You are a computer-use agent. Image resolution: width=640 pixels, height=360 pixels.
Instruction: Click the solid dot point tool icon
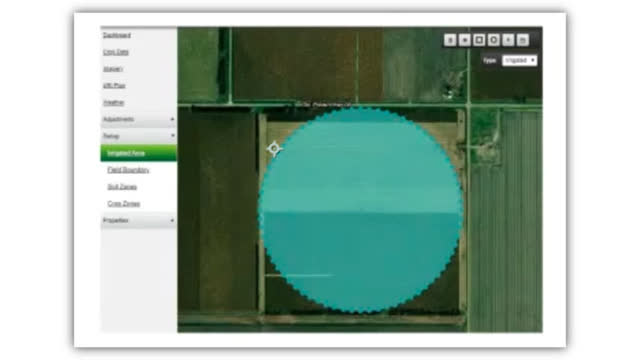464,40
